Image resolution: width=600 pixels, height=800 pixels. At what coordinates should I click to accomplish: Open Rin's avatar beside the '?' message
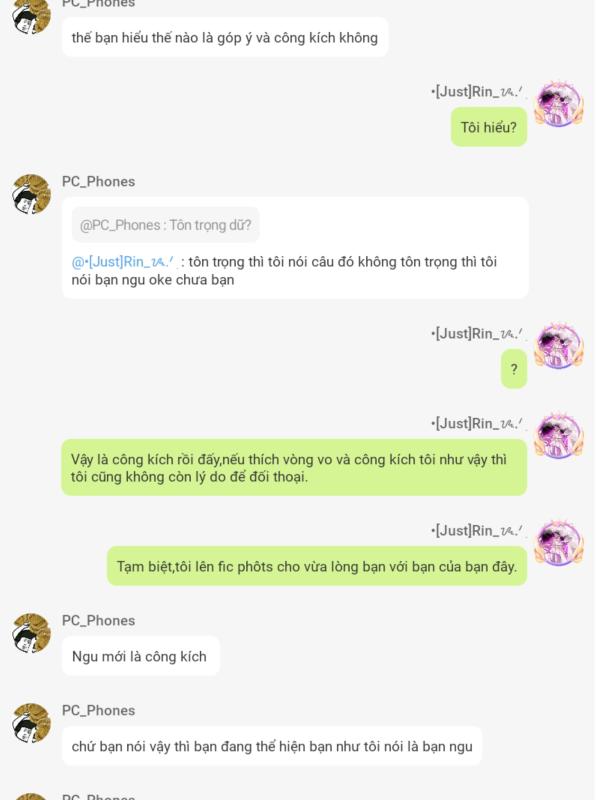click(559, 345)
